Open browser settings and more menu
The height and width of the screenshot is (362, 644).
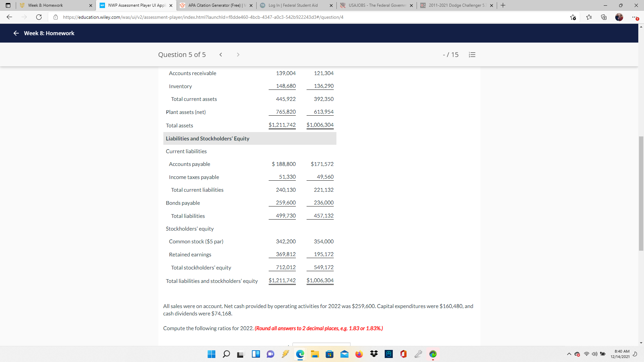634,17
